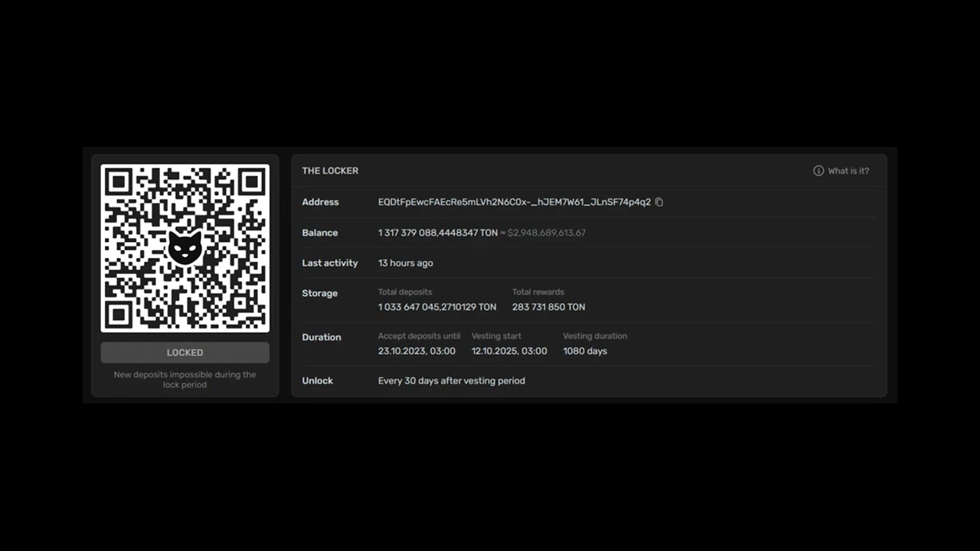This screenshot has height=551, width=980.
Task: Click the 'Address' row label
Action: click(x=320, y=202)
